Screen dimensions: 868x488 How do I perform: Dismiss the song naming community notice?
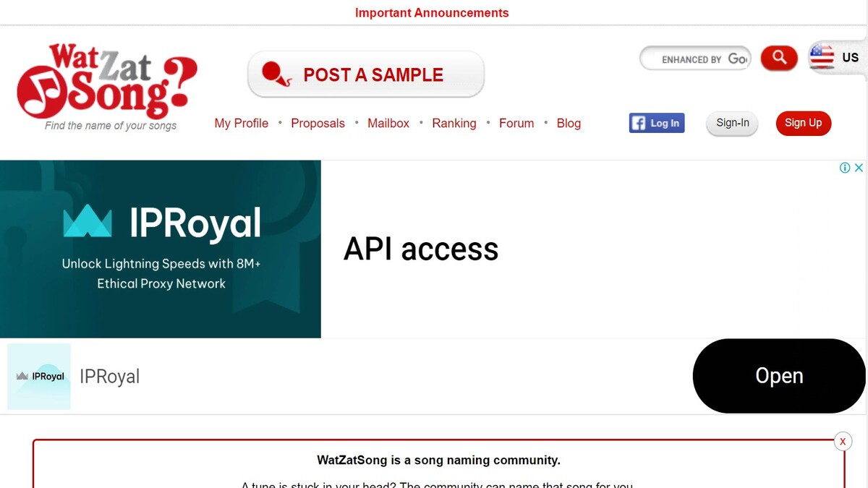tap(843, 441)
